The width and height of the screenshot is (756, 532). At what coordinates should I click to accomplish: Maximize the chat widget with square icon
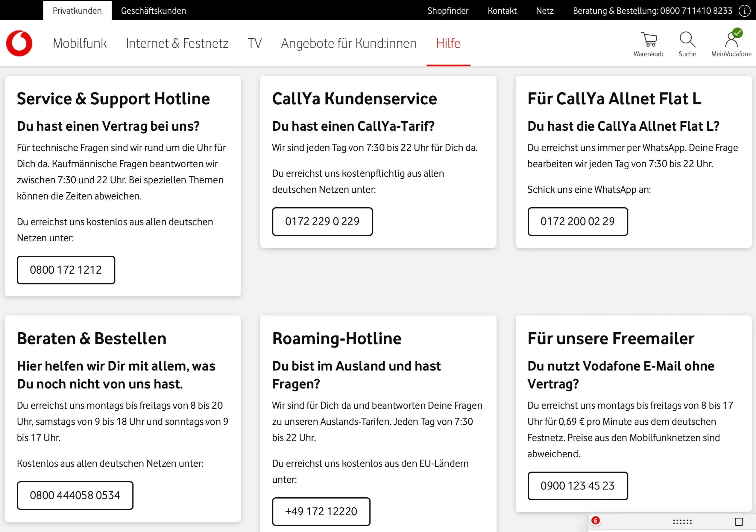click(739, 522)
